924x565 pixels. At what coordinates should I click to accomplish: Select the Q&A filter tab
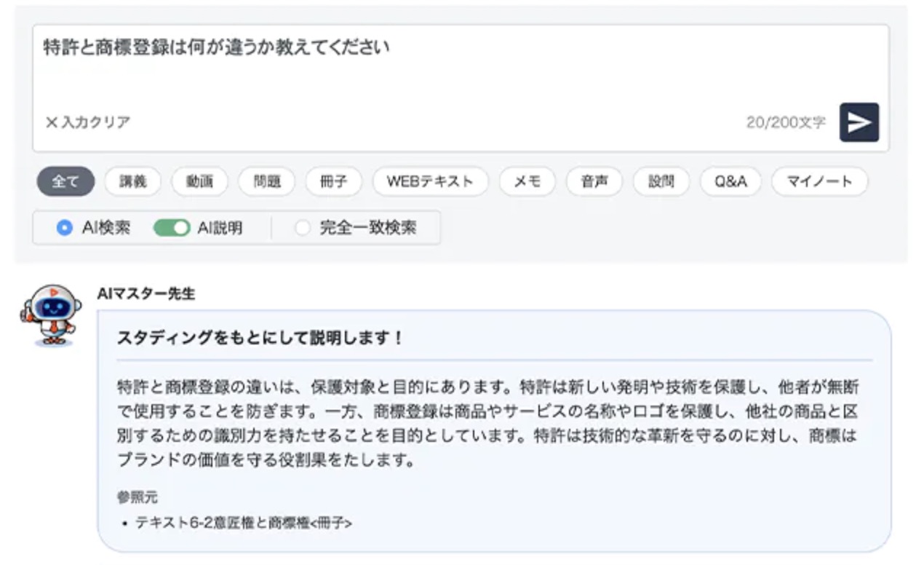730,182
